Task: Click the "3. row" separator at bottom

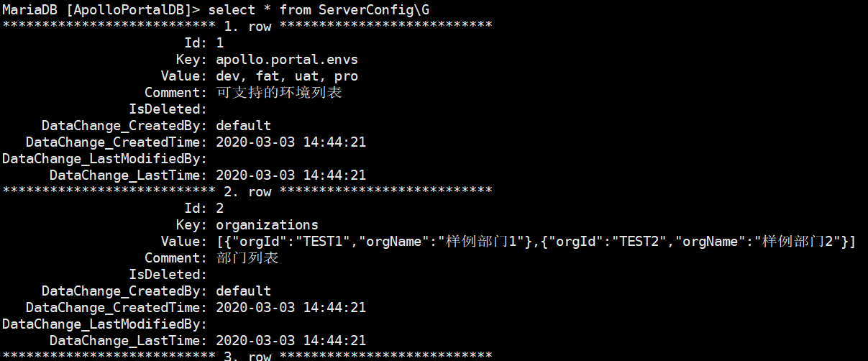Action: click(x=247, y=355)
